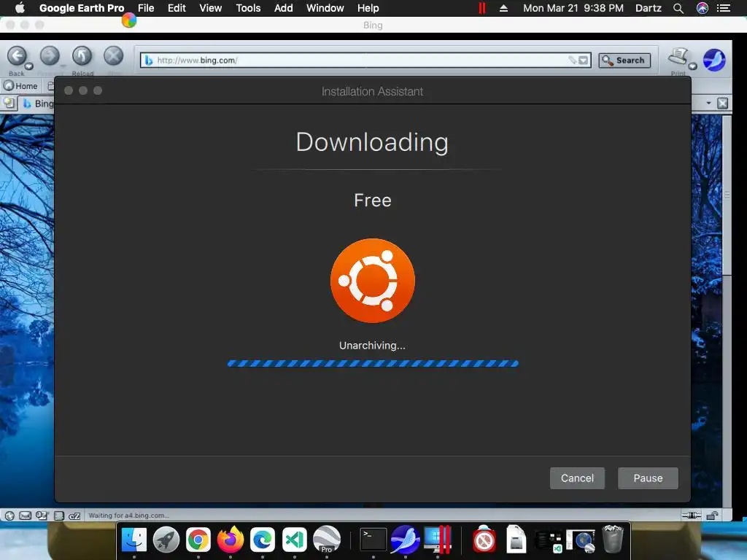Click the security padlock icon in status bar
This screenshot has height=560, width=747.
(x=712, y=516)
